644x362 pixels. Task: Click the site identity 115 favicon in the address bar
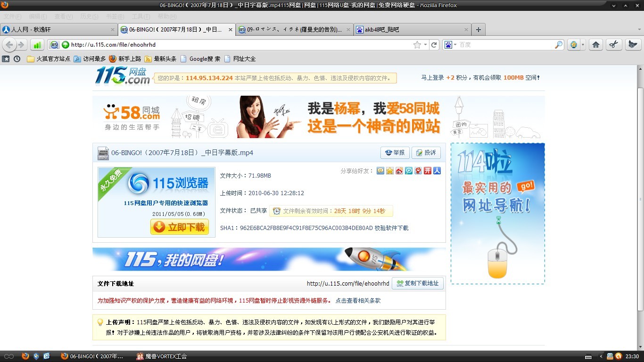[x=54, y=45]
